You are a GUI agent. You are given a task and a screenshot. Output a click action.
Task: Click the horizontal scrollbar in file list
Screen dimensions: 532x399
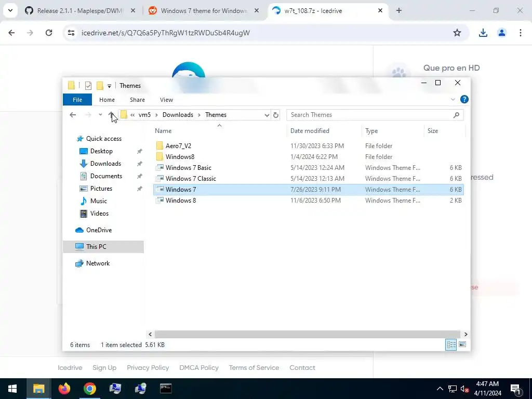click(x=307, y=334)
